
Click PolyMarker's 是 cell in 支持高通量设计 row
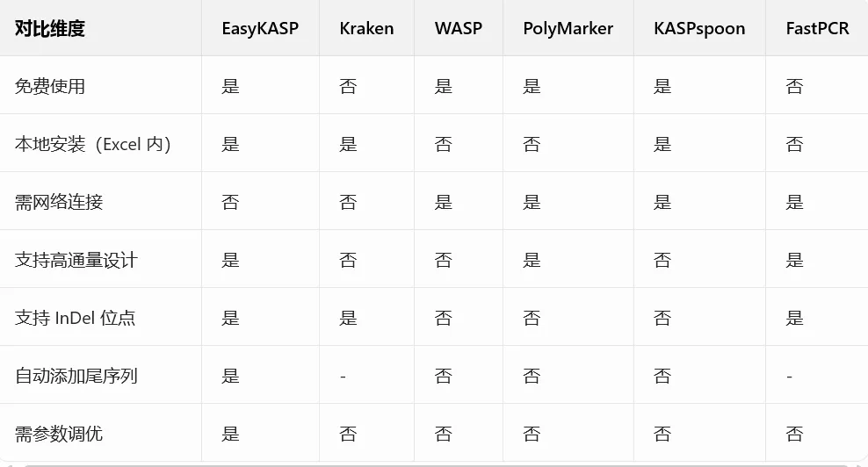[532, 260]
